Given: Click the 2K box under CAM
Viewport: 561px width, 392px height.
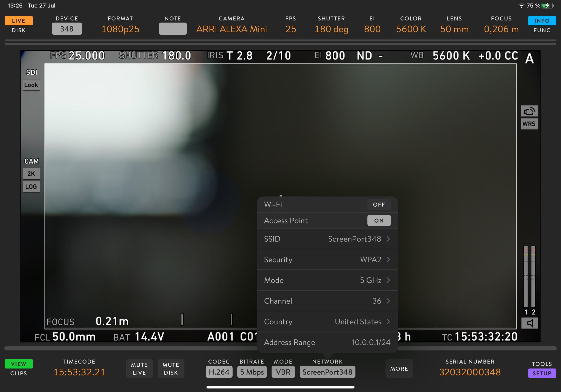Looking at the screenshot, I should pos(31,174).
